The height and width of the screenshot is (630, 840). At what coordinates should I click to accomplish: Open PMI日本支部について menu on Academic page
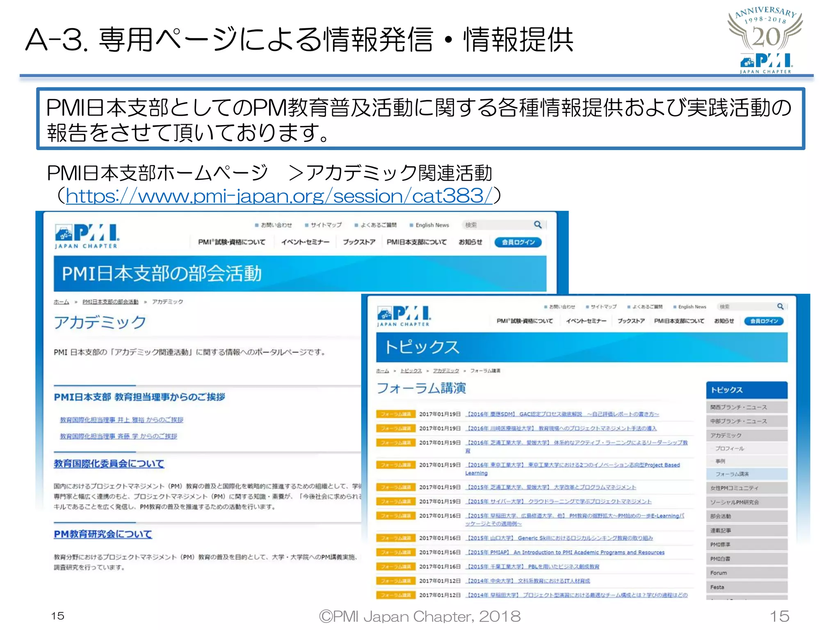pyautogui.click(x=416, y=242)
